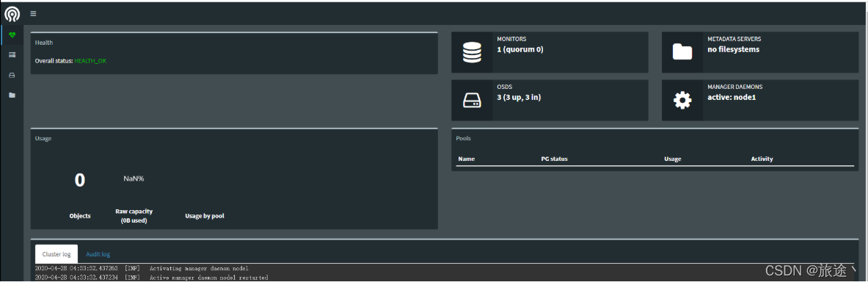Screen dimensions: 868x285
Task: Click the Usage column header in Pools
Action: point(673,159)
